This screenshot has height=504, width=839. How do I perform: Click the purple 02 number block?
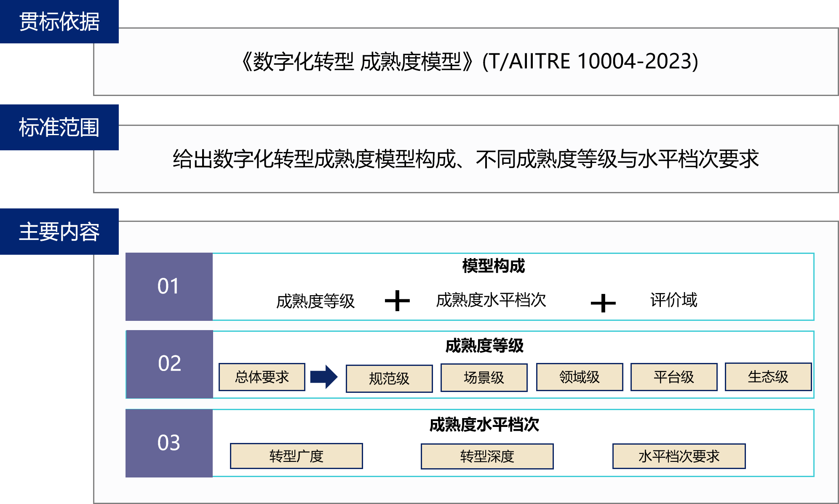tap(169, 364)
